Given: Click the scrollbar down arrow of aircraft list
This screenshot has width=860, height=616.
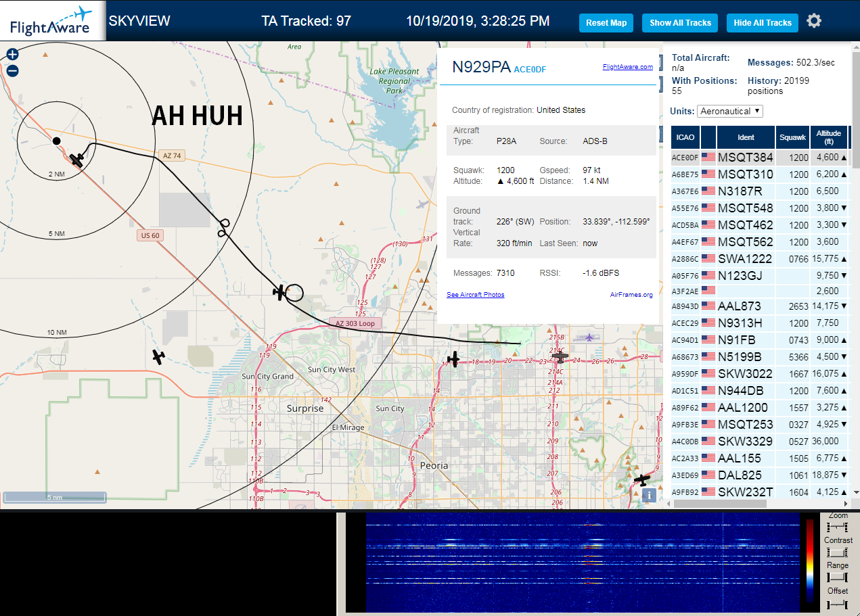Looking at the screenshot, I should pos(855,492).
